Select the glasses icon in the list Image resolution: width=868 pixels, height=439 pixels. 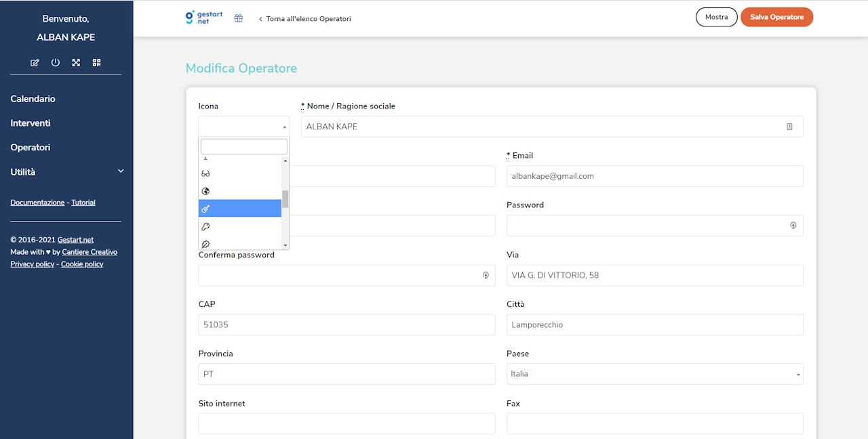pyautogui.click(x=206, y=173)
